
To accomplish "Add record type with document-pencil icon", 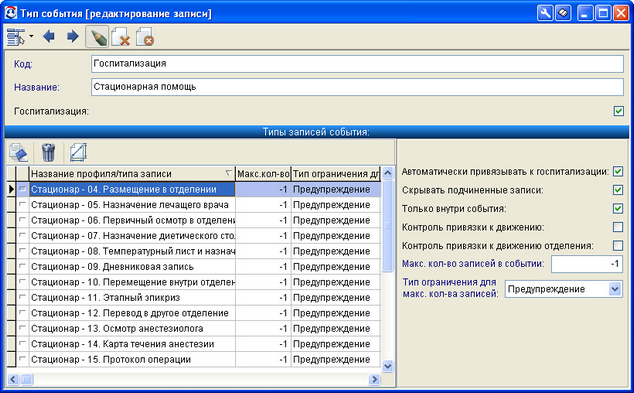I will pyautogui.click(x=19, y=152).
